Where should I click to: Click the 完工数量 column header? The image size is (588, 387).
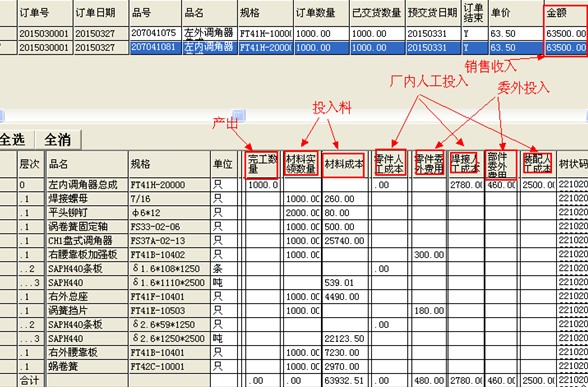point(262,164)
